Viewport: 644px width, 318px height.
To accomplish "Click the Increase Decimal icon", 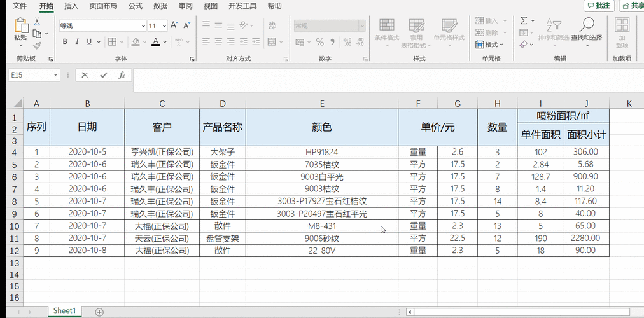I will (x=347, y=42).
